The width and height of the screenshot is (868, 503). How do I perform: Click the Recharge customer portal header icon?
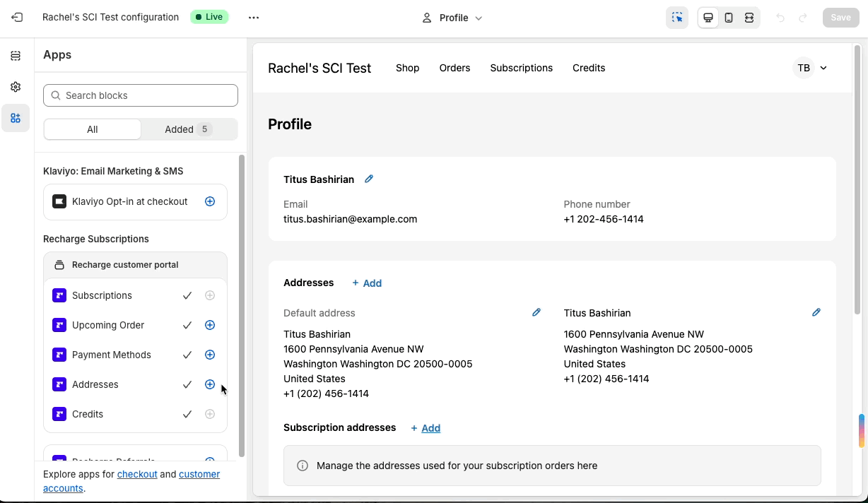click(x=59, y=265)
